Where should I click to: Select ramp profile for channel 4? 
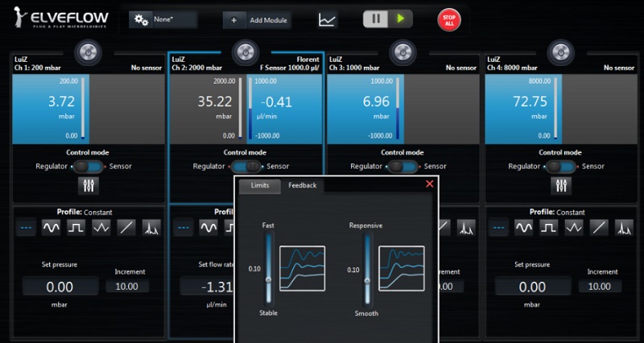(598, 228)
